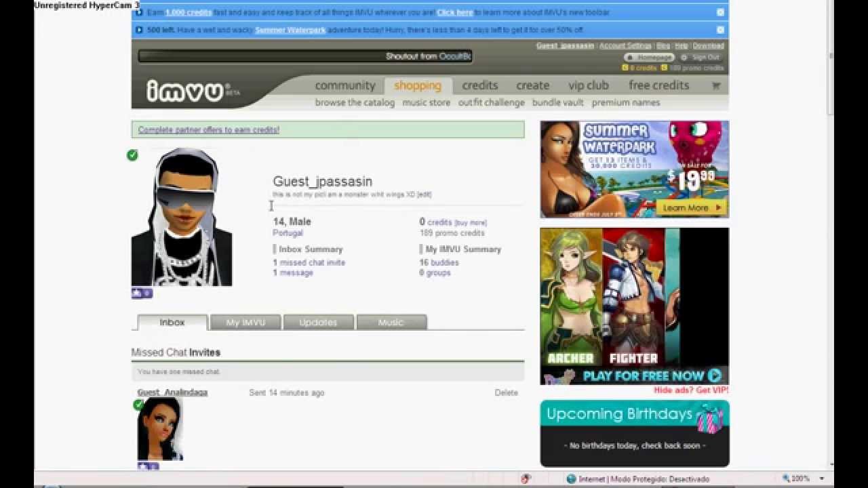This screenshot has width=868, height=488.
Task: Click the Upcoming Birthdays gift icon
Action: pyautogui.click(x=709, y=418)
